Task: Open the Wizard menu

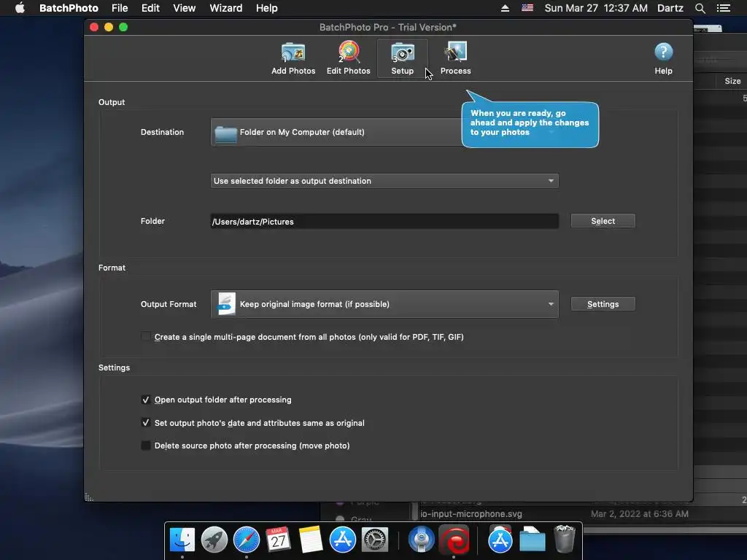Action: pos(226,8)
